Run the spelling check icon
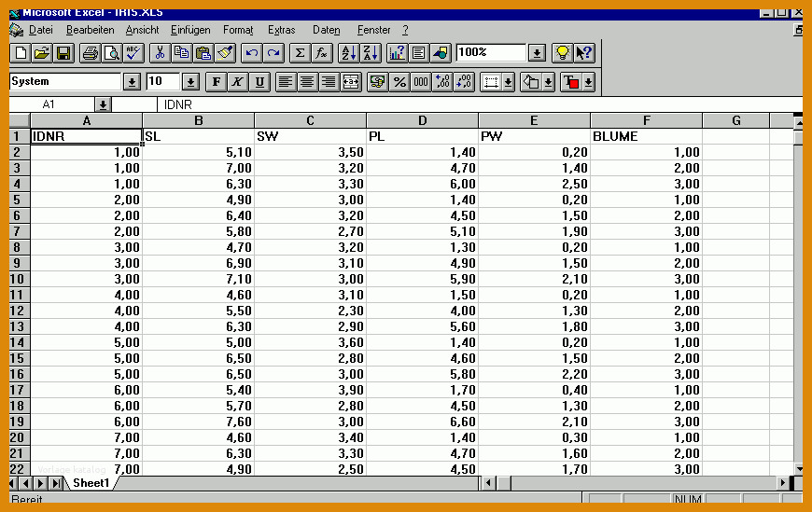 pyautogui.click(x=133, y=53)
